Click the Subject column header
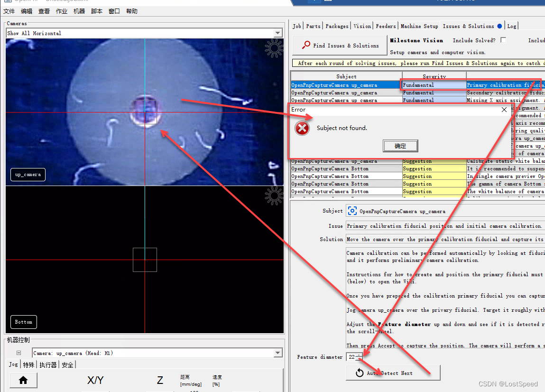The width and height of the screenshot is (545, 392). point(346,76)
